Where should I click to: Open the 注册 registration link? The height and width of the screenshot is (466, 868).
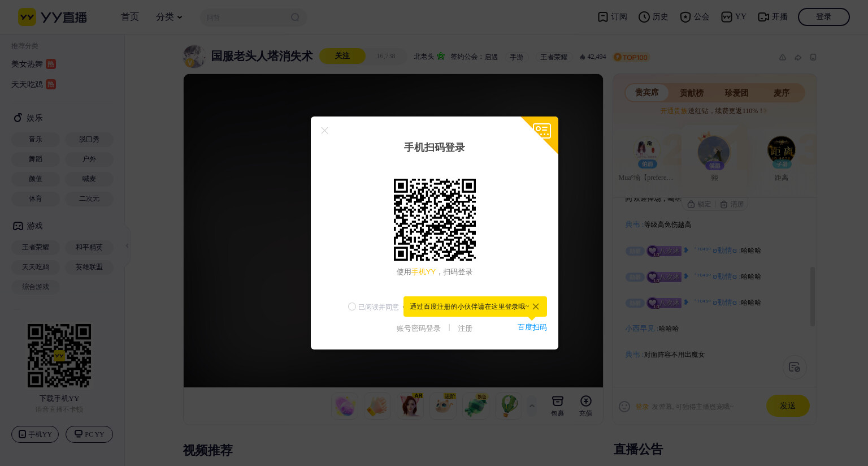(x=465, y=329)
